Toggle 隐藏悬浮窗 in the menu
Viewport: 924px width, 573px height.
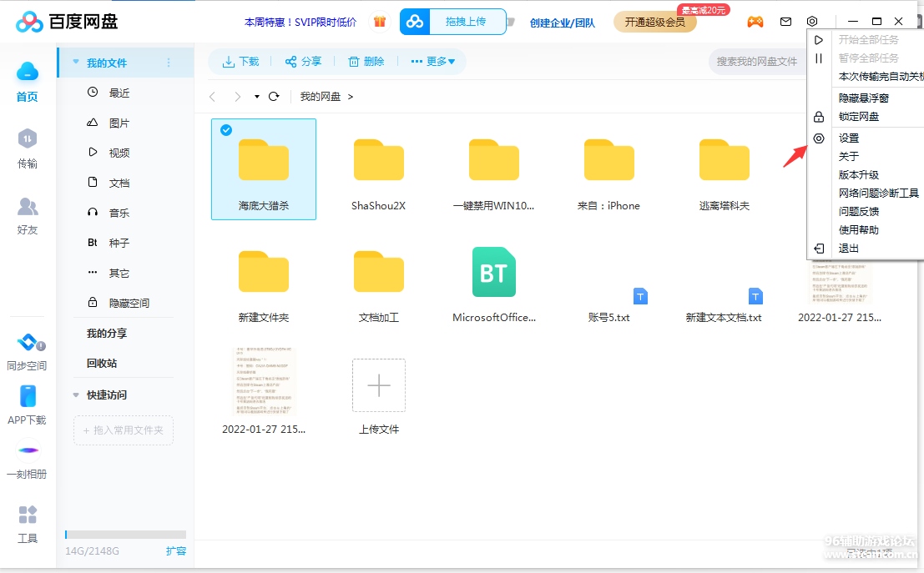pyautogui.click(x=866, y=98)
